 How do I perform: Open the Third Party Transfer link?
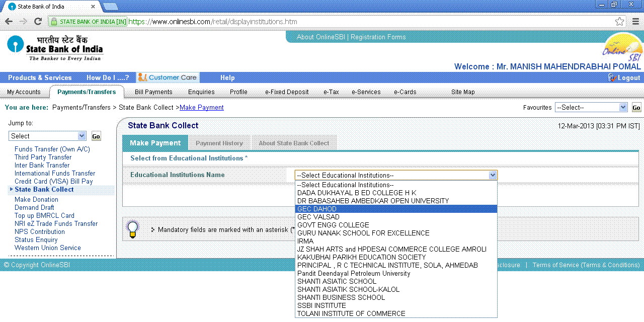43,157
